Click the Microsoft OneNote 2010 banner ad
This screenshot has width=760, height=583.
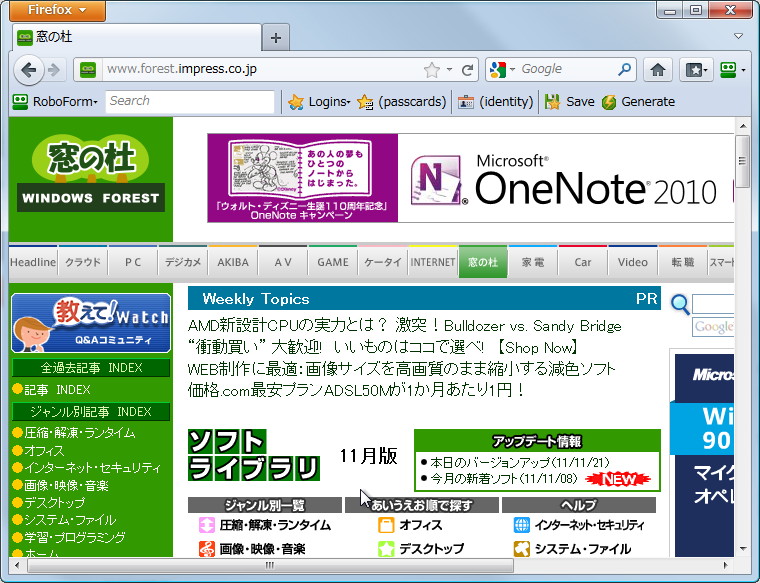pos(470,178)
